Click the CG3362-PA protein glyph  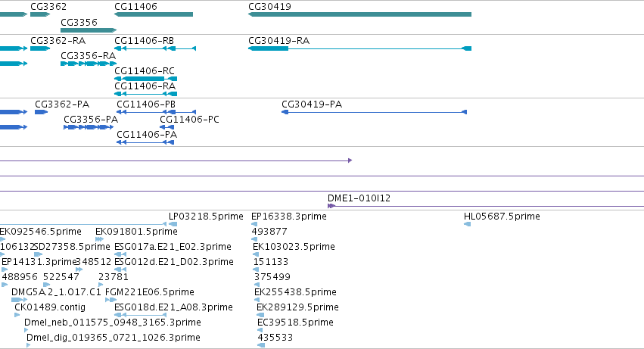click(x=41, y=112)
